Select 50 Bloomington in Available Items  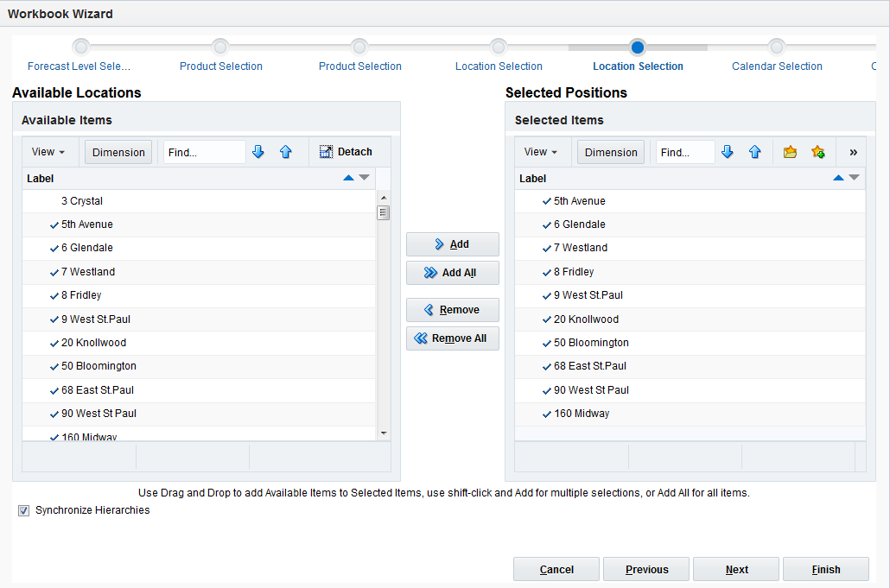point(199,366)
